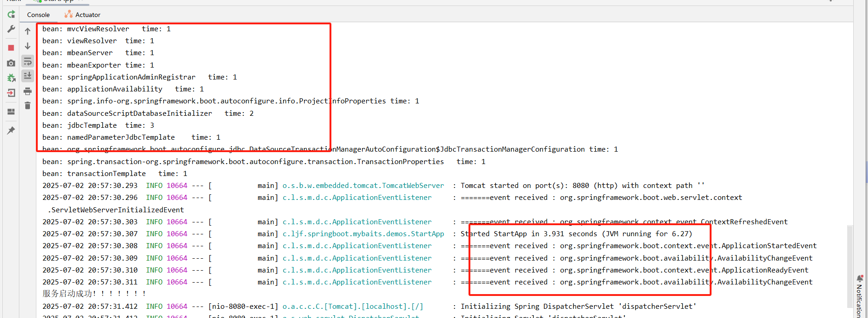Click 'Tomcat started on port(s): 8080' message
The image size is (868, 318).
583,186
